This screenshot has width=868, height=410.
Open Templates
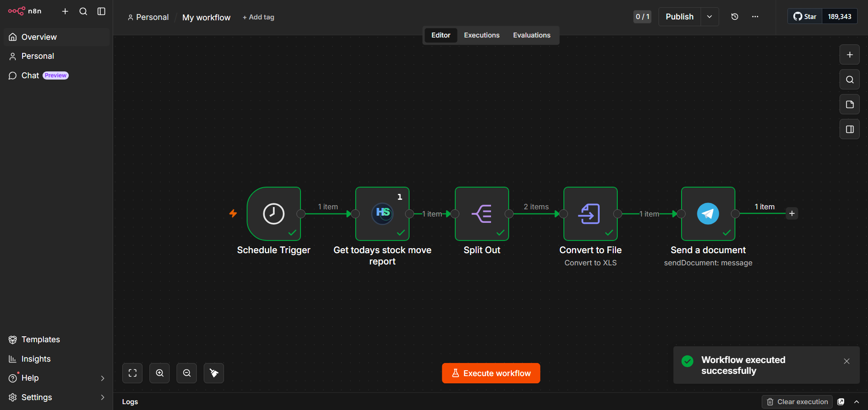point(57,339)
